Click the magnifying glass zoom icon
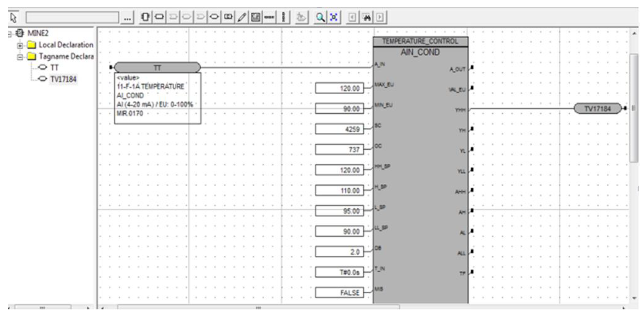 point(320,17)
